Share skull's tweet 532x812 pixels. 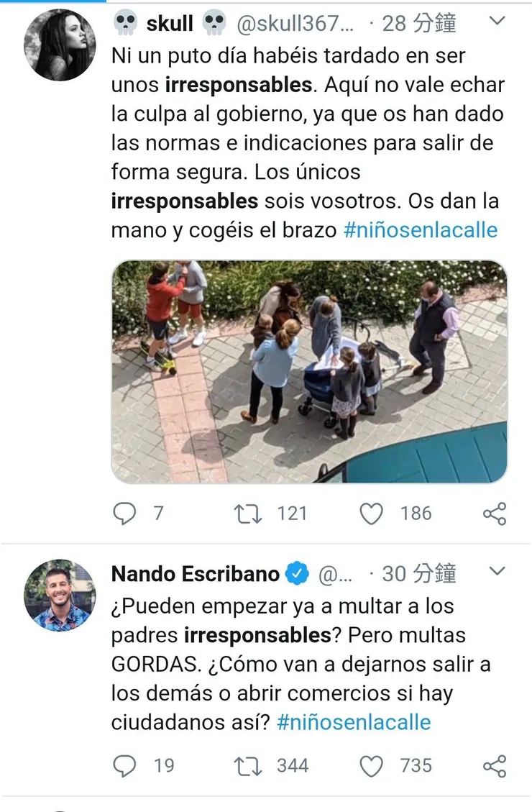[x=495, y=514]
